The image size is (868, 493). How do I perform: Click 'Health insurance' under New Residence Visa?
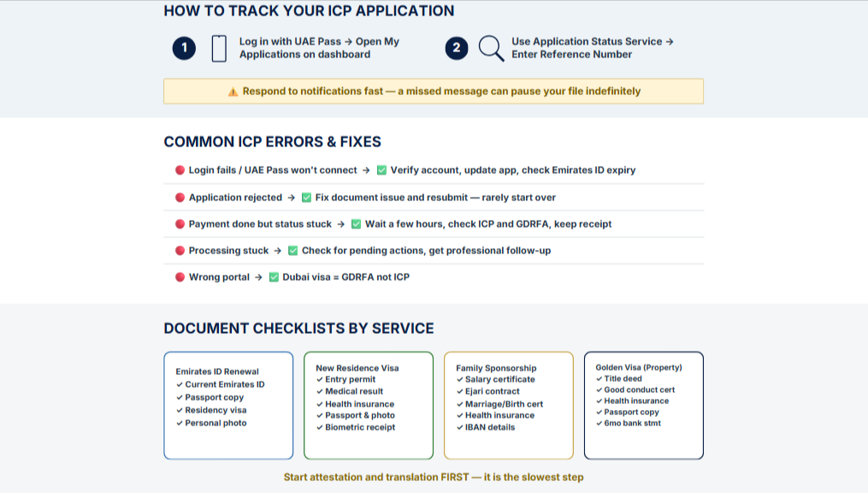(360, 404)
